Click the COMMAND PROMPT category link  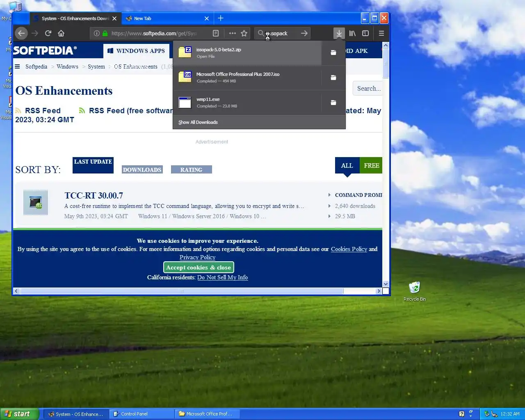[358, 195]
